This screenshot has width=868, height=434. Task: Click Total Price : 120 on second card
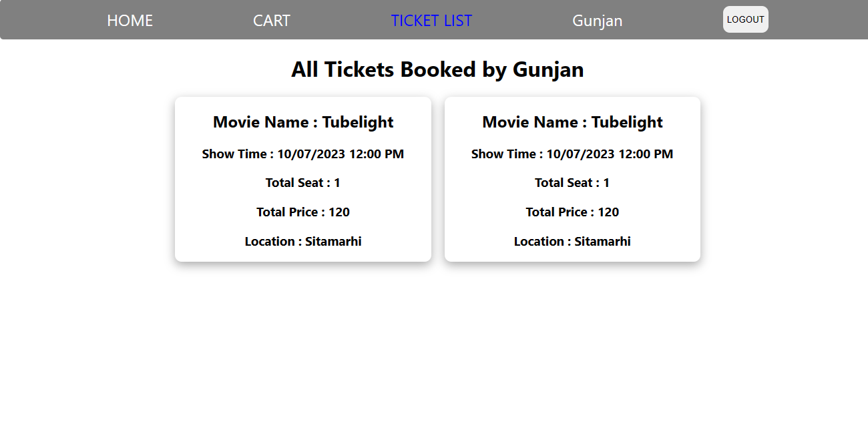pyautogui.click(x=572, y=212)
